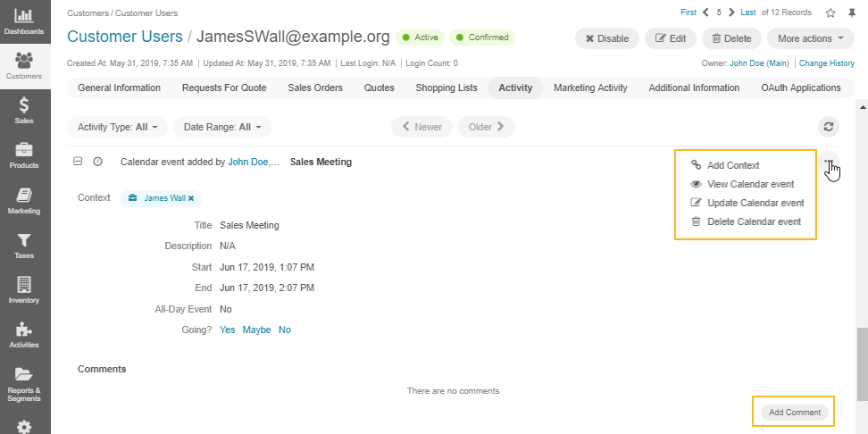Open the Date Range filter dropdown
The height and width of the screenshot is (434, 868).
(x=222, y=127)
